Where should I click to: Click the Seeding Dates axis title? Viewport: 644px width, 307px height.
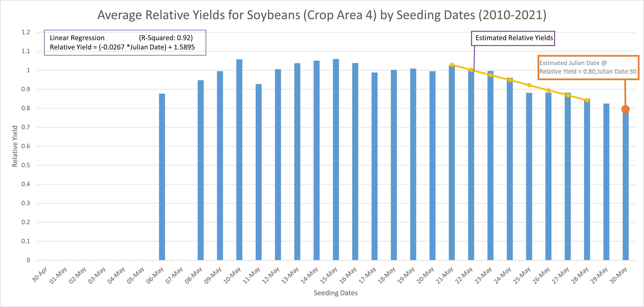[x=336, y=293]
